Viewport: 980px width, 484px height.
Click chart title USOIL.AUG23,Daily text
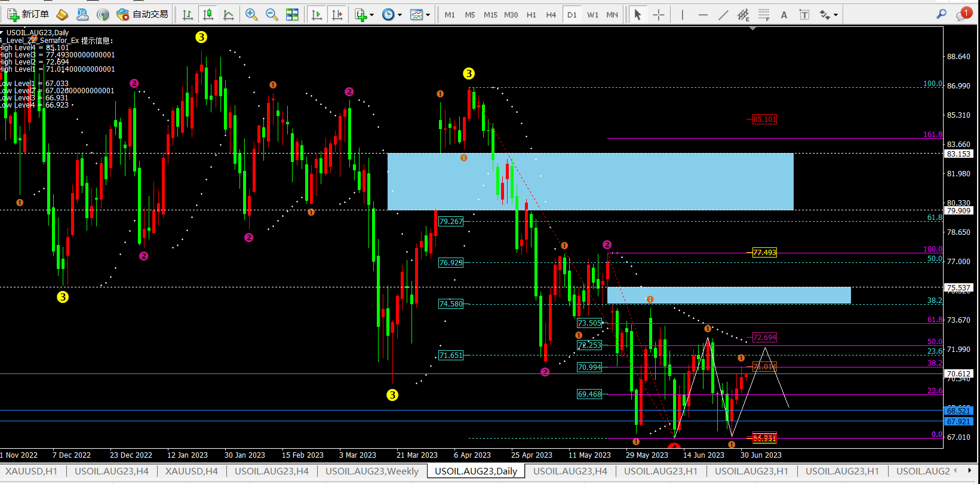tap(38, 33)
